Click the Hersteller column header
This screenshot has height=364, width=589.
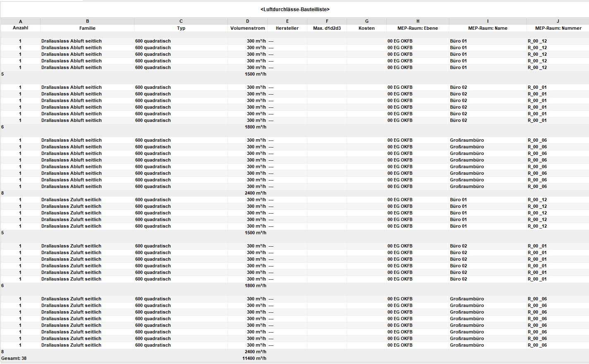pyautogui.click(x=287, y=28)
